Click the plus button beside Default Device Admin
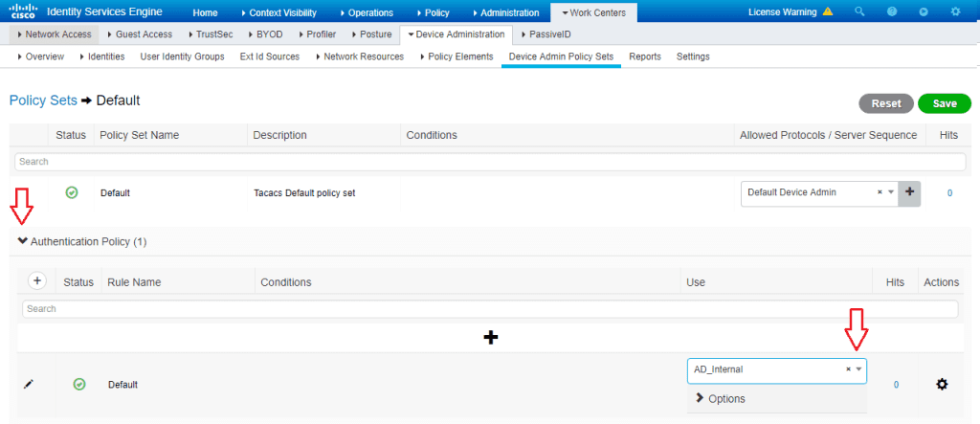The width and height of the screenshot is (980, 424). (909, 192)
